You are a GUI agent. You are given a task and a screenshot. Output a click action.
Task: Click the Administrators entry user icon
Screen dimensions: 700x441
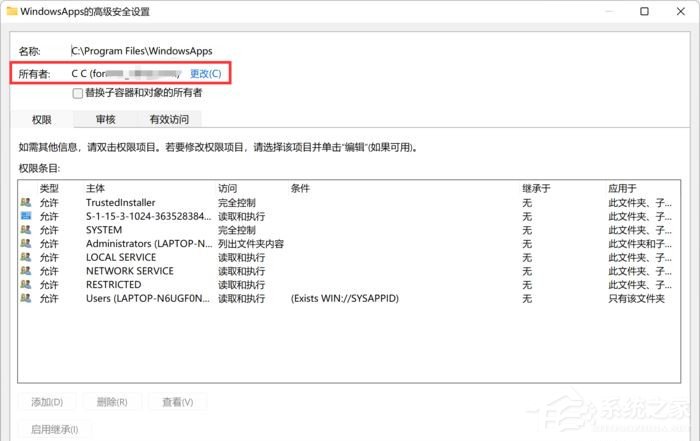tap(25, 244)
